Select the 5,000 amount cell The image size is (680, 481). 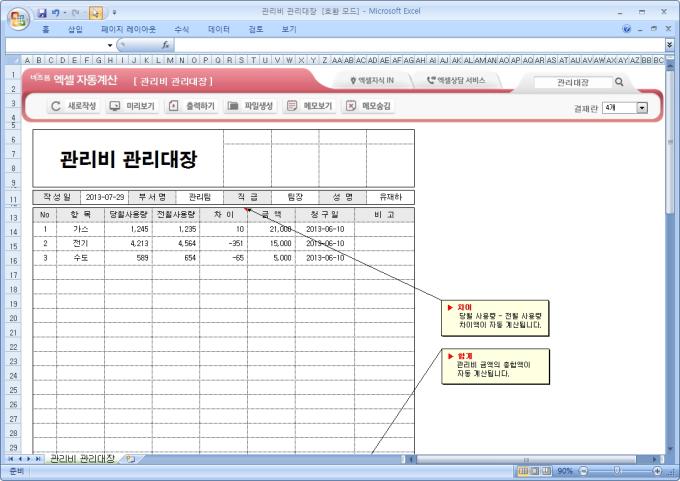[271, 258]
